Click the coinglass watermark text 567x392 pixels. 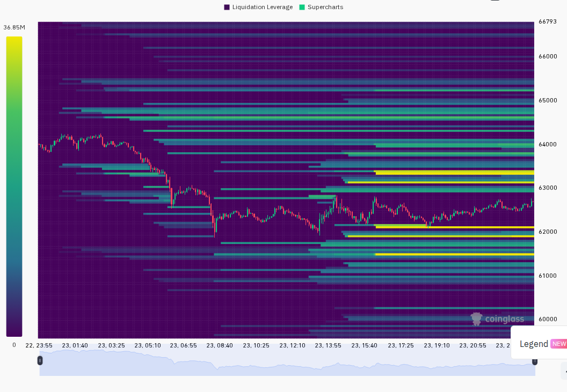[504, 319]
